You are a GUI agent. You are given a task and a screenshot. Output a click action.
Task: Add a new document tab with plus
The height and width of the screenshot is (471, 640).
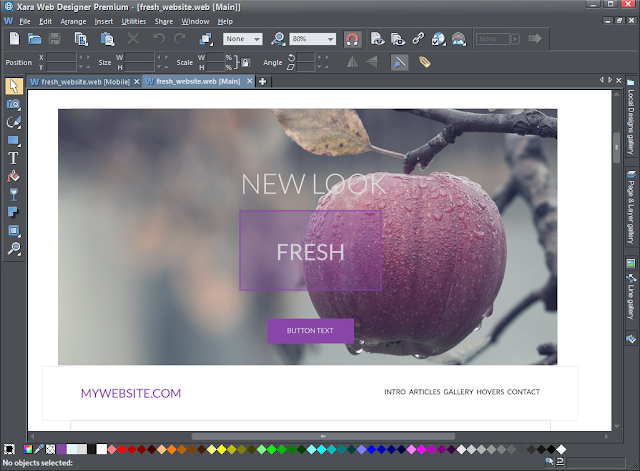[x=262, y=82]
